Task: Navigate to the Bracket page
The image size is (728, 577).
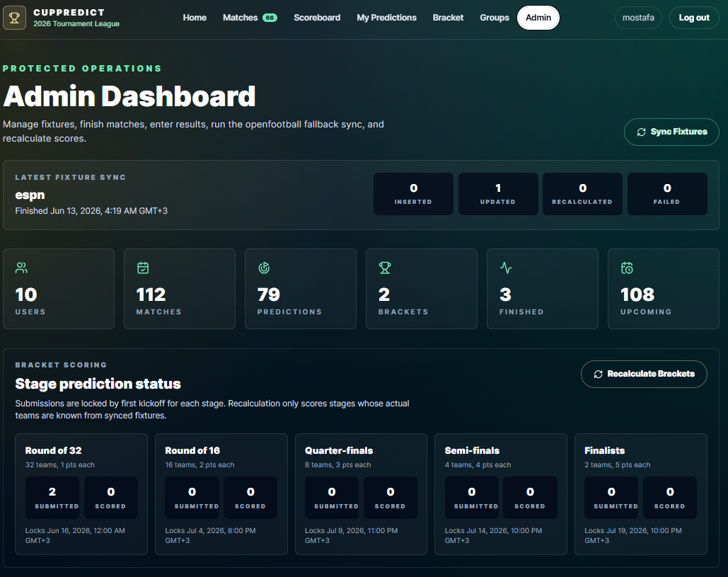Action: pyautogui.click(x=448, y=18)
